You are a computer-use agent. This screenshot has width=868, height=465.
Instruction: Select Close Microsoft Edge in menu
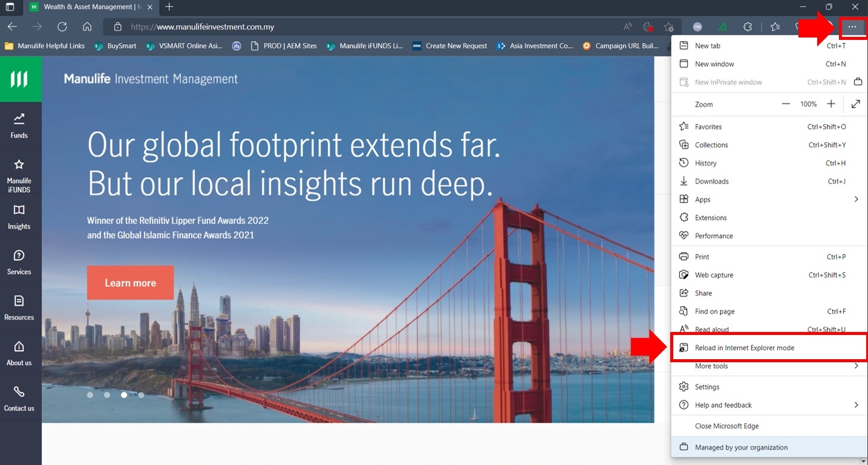(769, 426)
